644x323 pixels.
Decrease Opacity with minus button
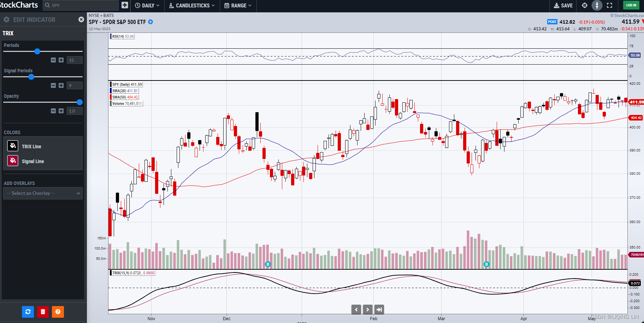pos(53,111)
